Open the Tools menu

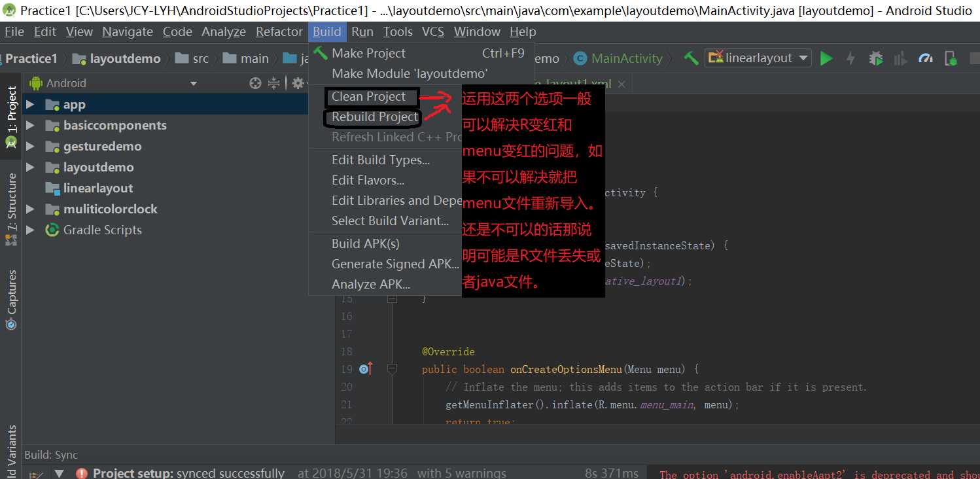(398, 31)
